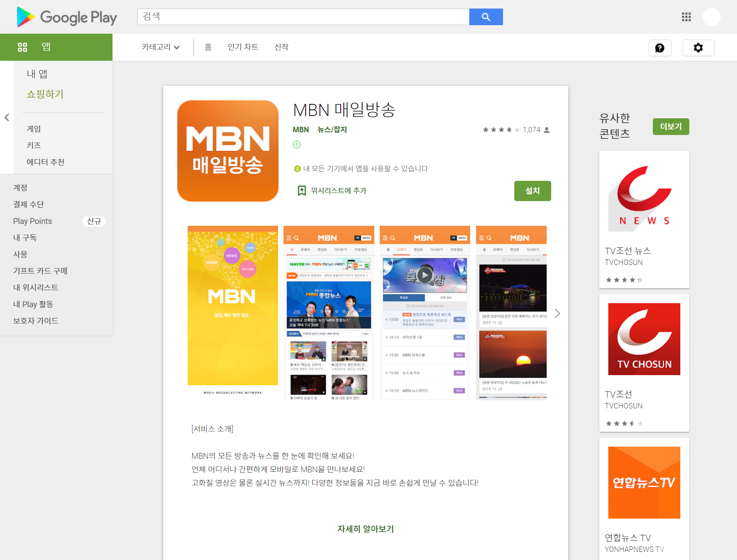The width and height of the screenshot is (737, 560).
Task: Click the 신규 badge
Action: 94,221
